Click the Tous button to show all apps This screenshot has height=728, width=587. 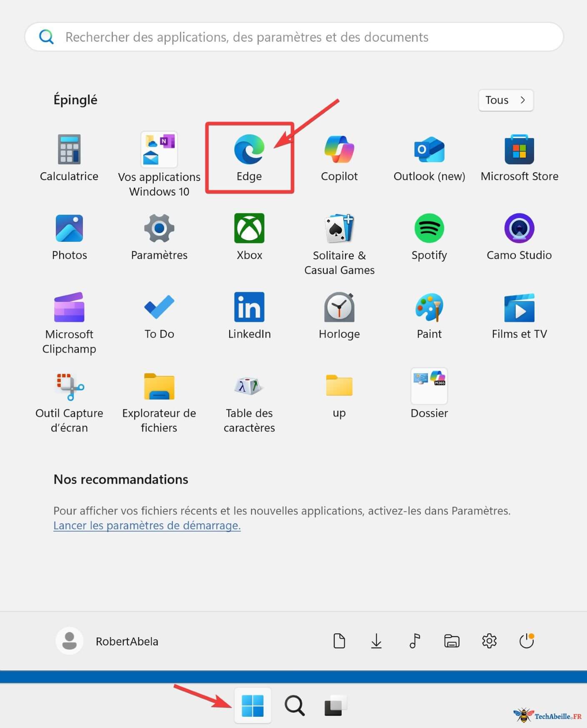tap(506, 100)
